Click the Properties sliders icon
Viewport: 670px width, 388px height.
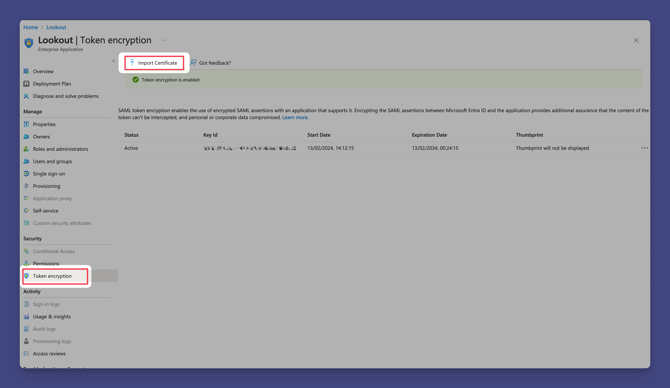click(26, 124)
